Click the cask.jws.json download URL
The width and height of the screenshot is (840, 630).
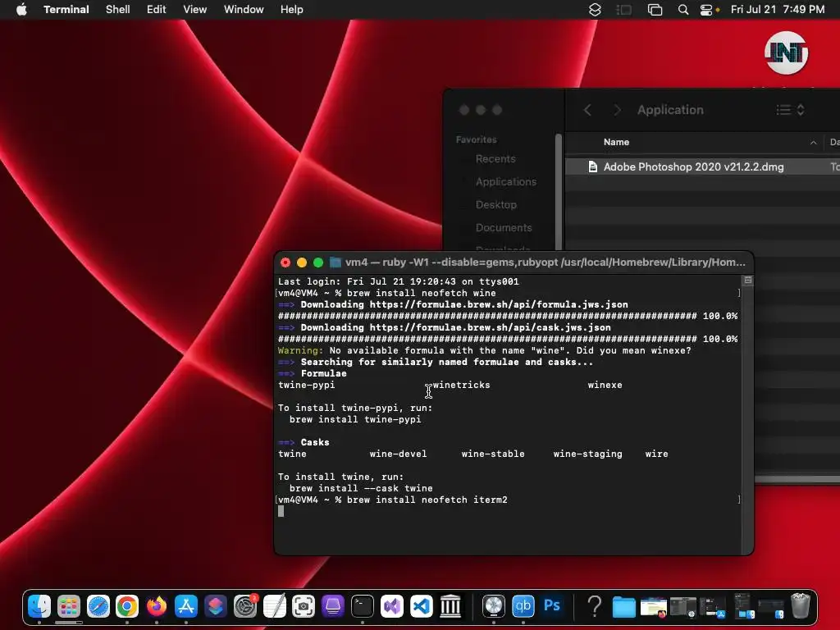(491, 327)
